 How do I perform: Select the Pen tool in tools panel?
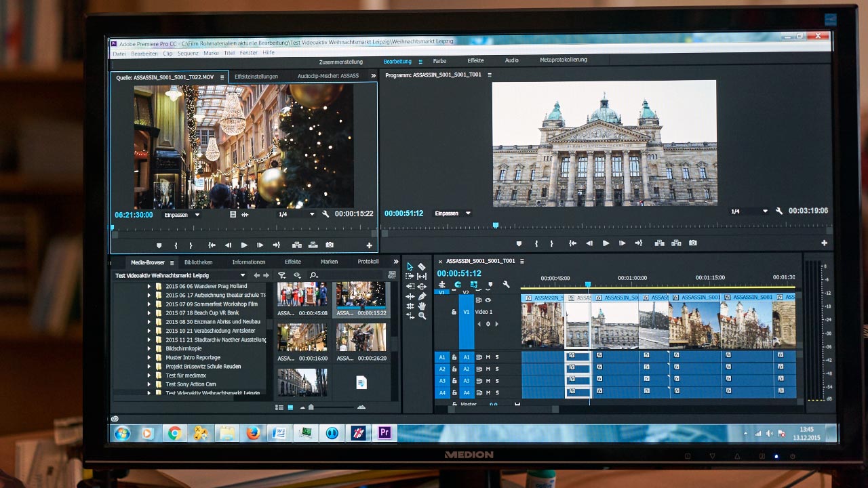[422, 296]
